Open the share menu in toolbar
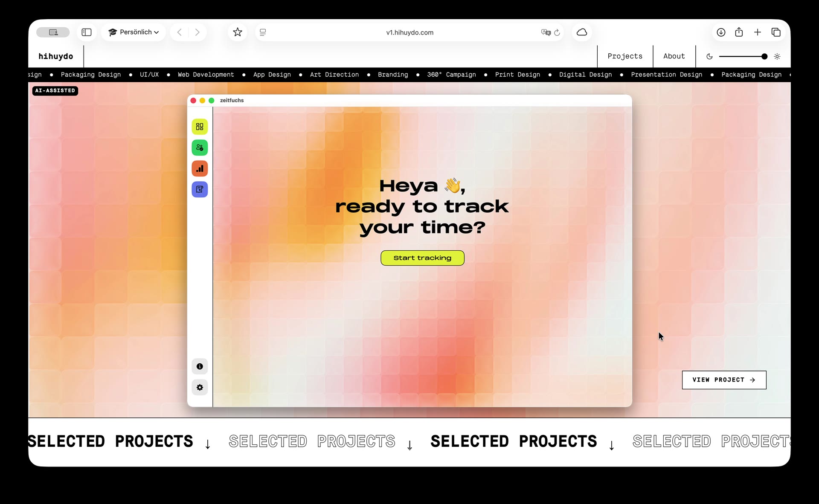Image resolution: width=819 pixels, height=504 pixels. point(739,32)
